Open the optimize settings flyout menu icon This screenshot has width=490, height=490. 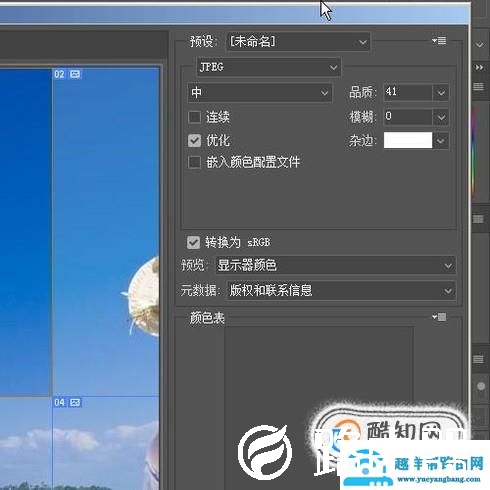439,41
